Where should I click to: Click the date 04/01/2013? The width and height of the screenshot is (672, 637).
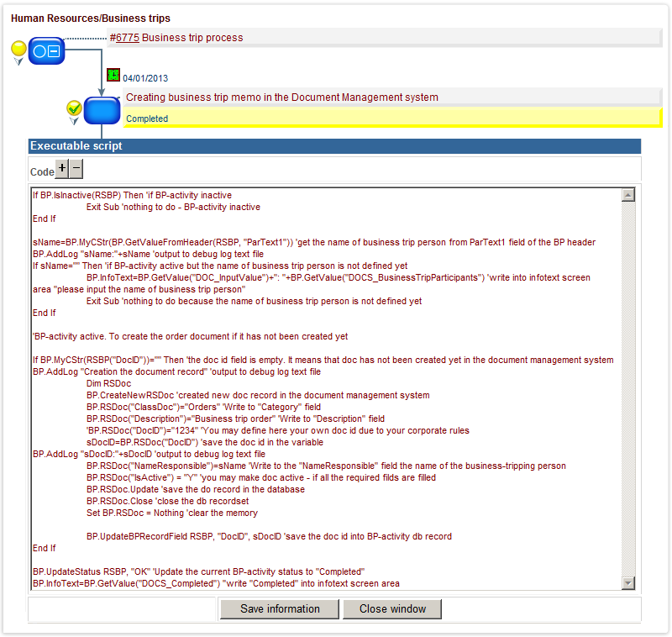click(x=145, y=78)
